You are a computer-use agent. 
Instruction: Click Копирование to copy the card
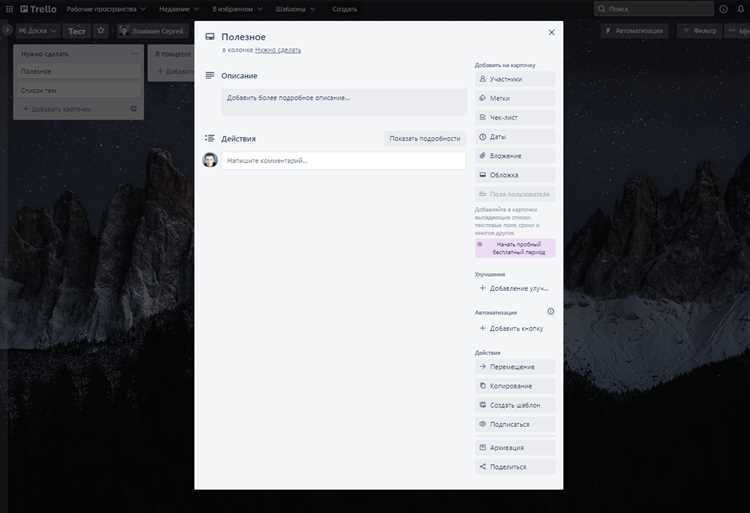515,386
